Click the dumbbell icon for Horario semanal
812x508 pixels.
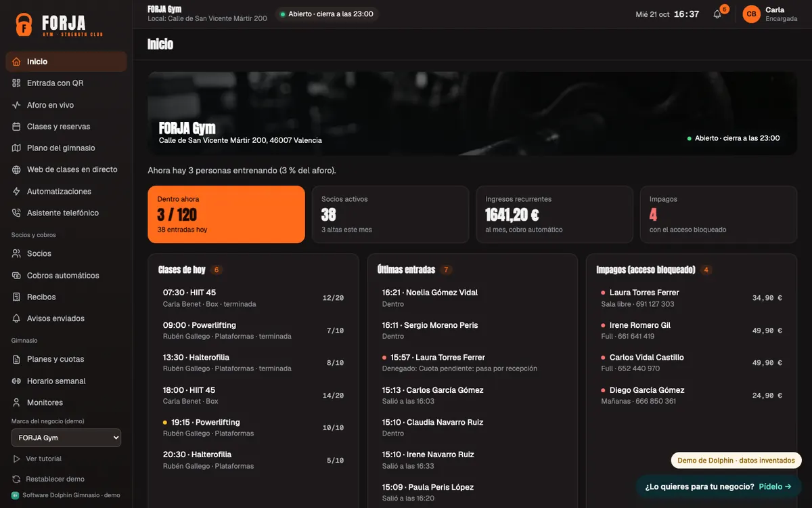pyautogui.click(x=16, y=381)
